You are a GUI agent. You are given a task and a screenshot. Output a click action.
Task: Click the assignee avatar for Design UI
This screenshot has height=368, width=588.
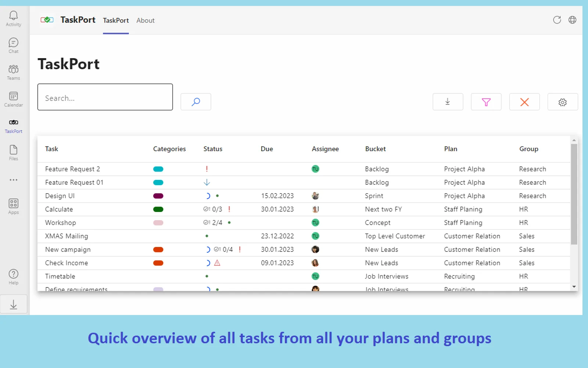coord(315,196)
